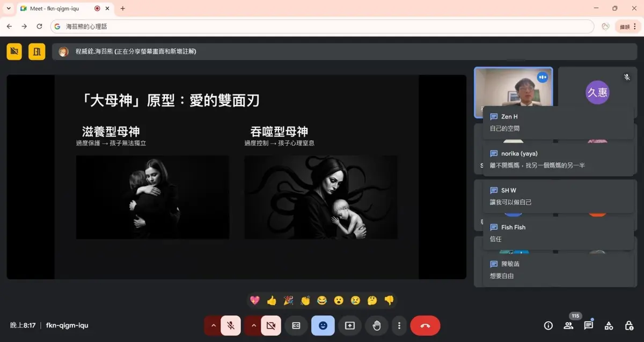Image resolution: width=644 pixels, height=342 pixels.
Task: Click the shared presentation slide
Action: [236, 177]
